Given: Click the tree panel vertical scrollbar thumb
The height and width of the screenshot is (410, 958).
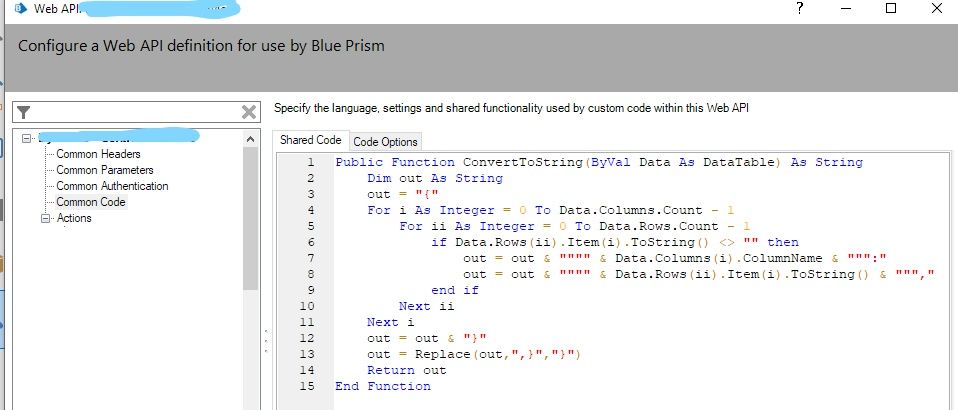Looking at the screenshot, I should click(x=250, y=218).
